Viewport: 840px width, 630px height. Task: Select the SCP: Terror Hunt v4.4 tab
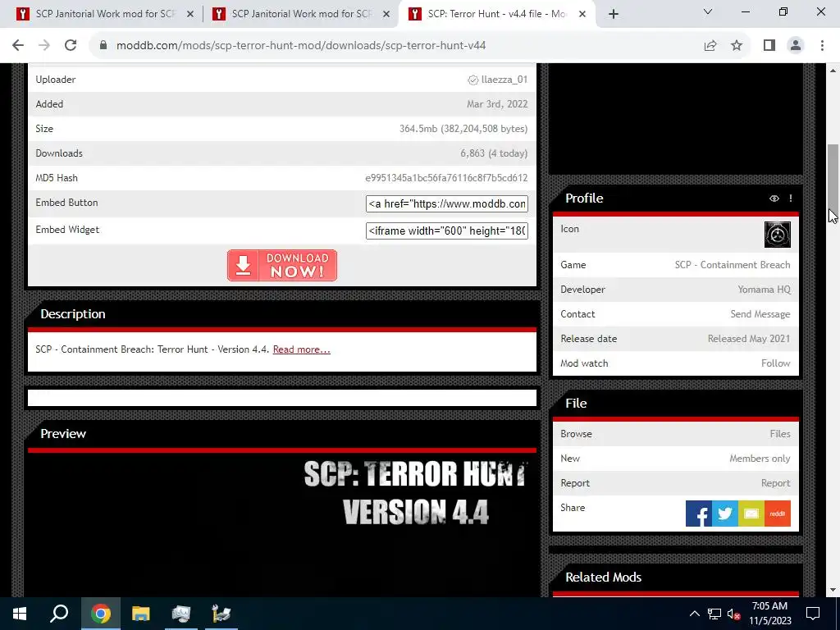pos(496,14)
